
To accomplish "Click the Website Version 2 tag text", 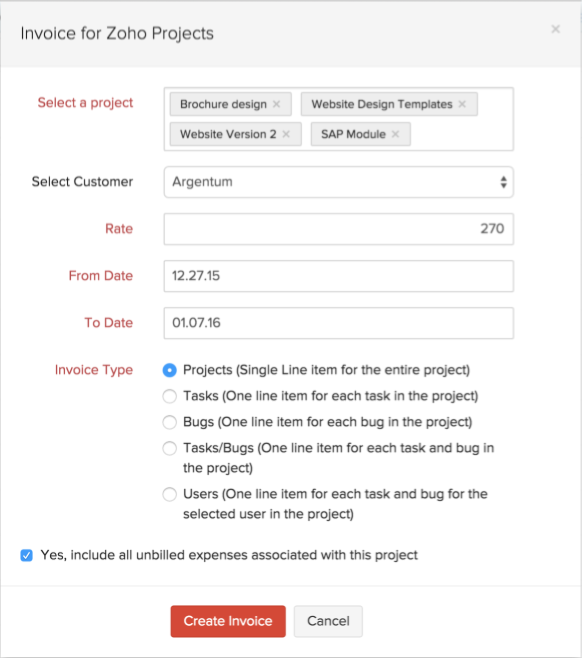I will [228, 134].
